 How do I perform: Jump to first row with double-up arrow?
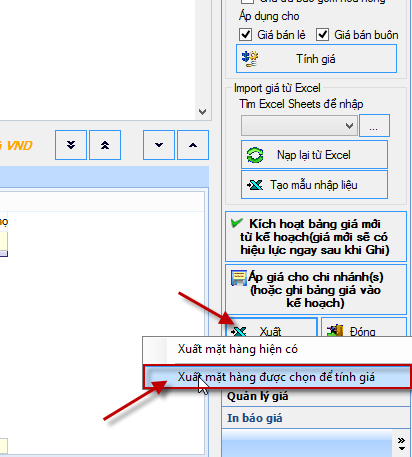pos(105,145)
